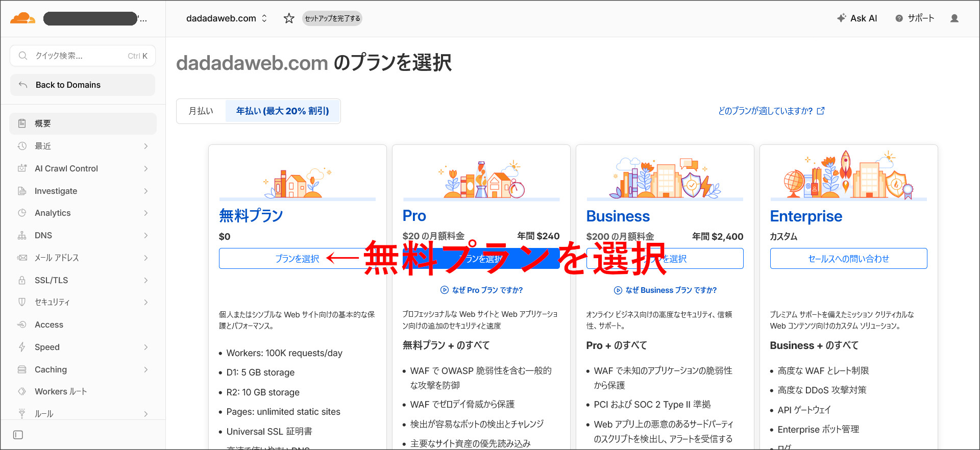
Task: Switch billing to 月払い
Action: click(x=201, y=111)
